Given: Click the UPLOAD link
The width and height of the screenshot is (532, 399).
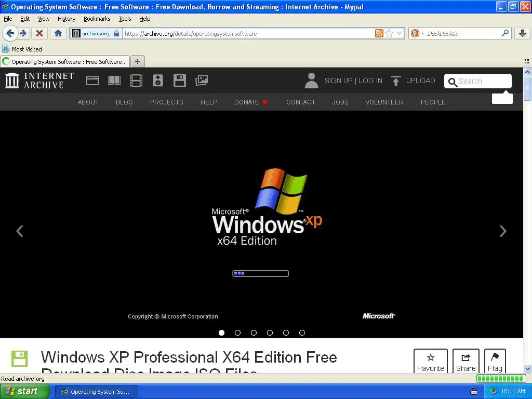Looking at the screenshot, I should [x=420, y=81].
